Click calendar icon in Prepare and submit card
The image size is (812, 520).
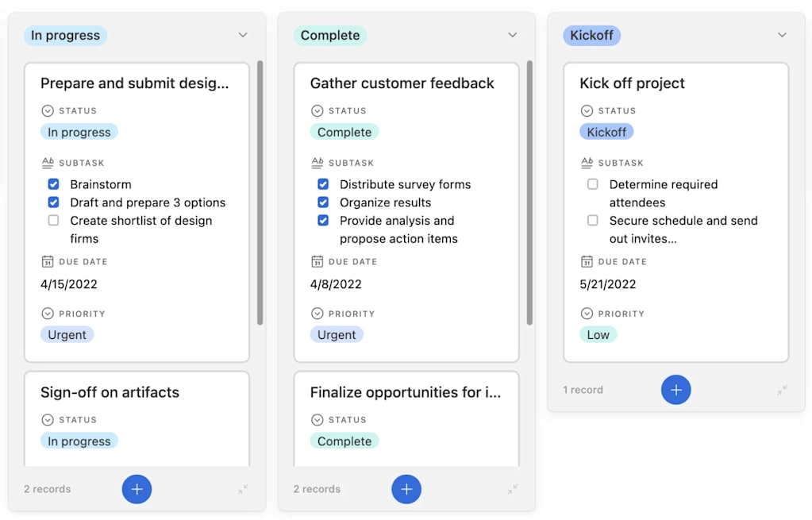(48, 261)
